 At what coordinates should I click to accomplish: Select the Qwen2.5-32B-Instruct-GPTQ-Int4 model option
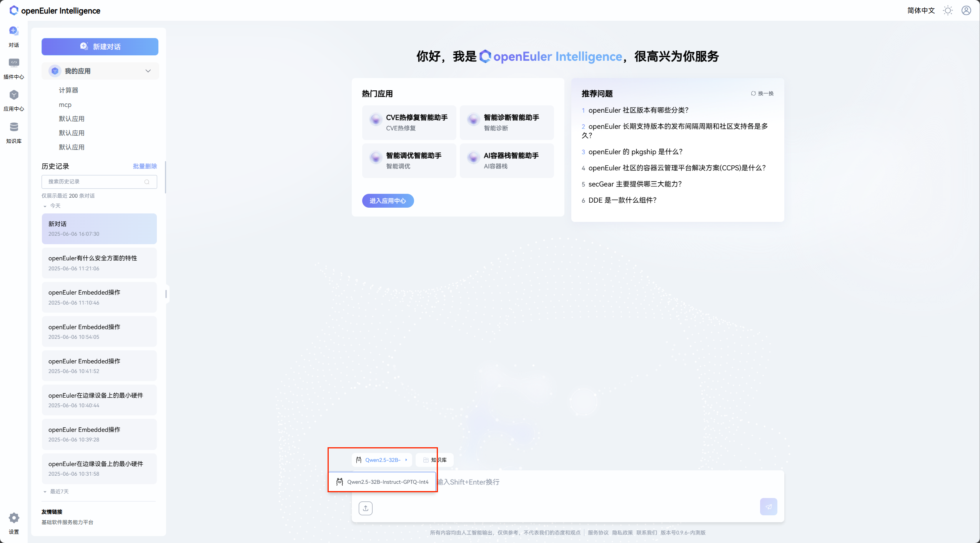(x=383, y=482)
